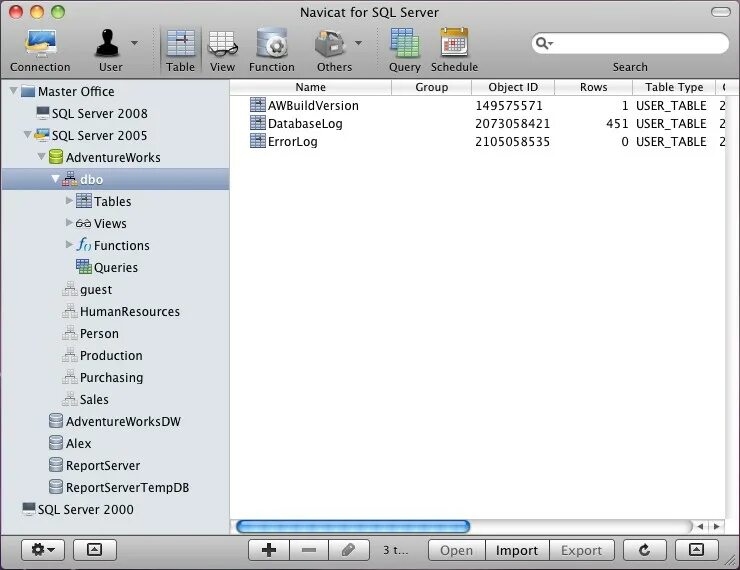Expand the Views node

click(x=69, y=222)
